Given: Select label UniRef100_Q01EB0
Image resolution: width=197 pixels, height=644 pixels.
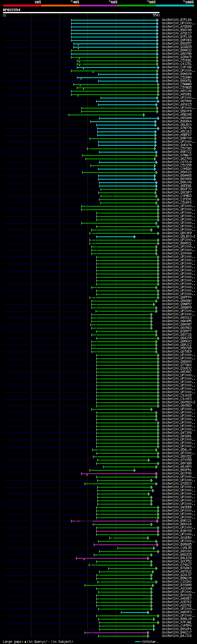Looking at the screenshot, I should (x=177, y=538).
